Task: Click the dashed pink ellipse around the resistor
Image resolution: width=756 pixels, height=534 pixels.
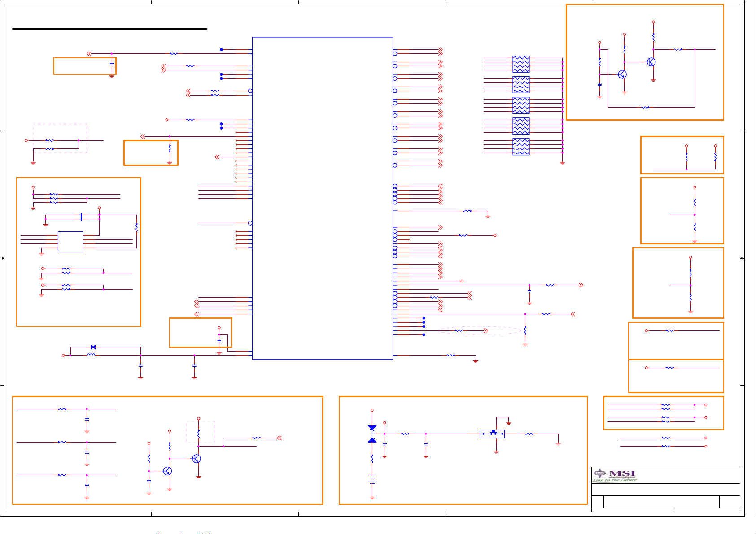Action: pos(480,330)
